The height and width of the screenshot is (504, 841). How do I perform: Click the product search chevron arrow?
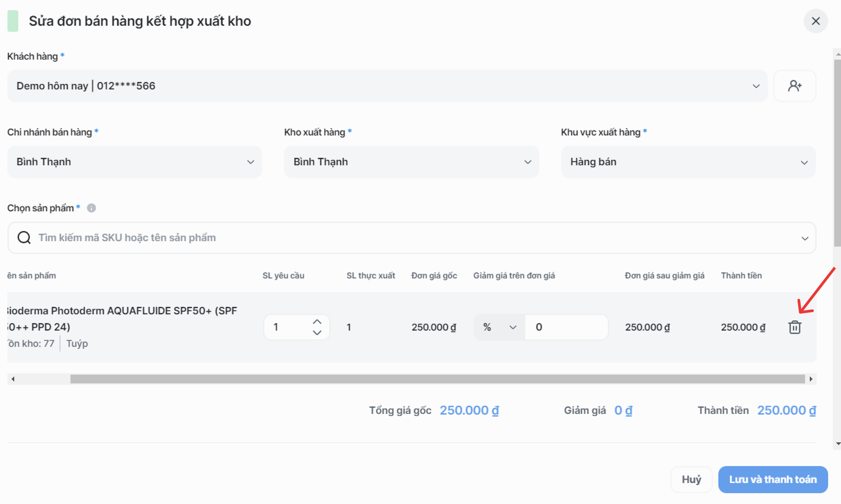(x=804, y=238)
